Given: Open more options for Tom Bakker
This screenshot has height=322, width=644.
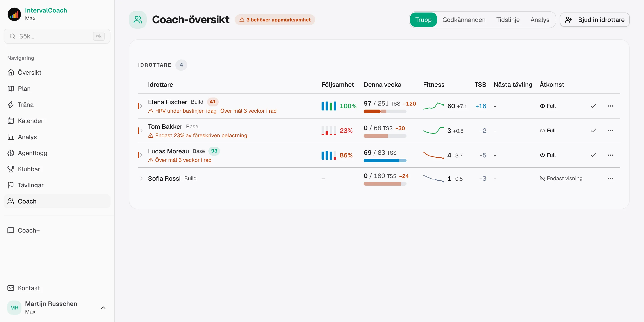Looking at the screenshot, I should tap(610, 131).
